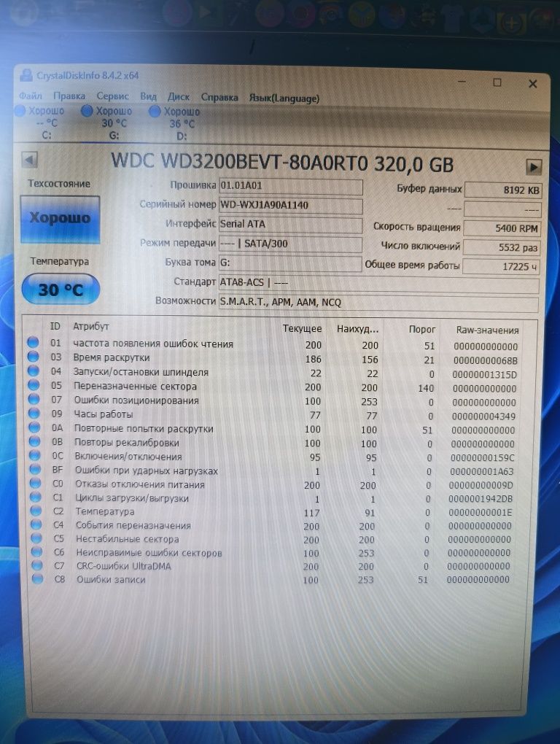Click raw value 0000001942DB

pyautogui.click(x=481, y=499)
